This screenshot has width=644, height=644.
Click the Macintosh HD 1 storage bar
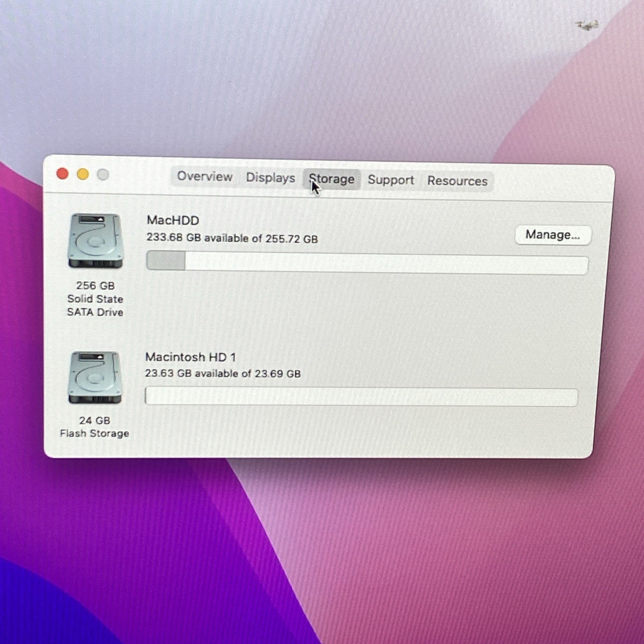pos(361,396)
